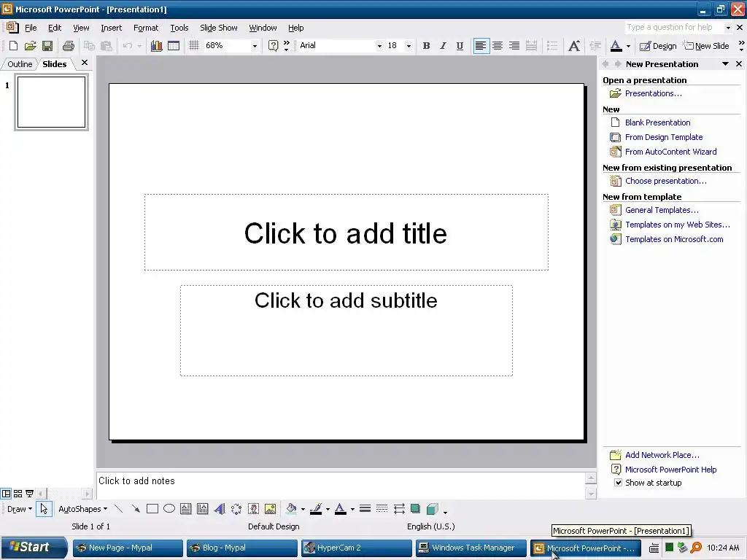Click From Design Template link

[x=664, y=137]
